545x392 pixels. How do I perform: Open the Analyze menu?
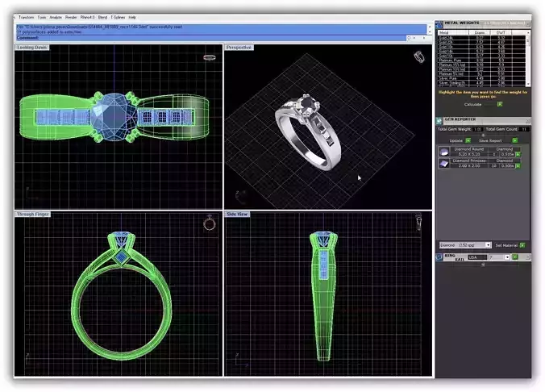(56, 17)
